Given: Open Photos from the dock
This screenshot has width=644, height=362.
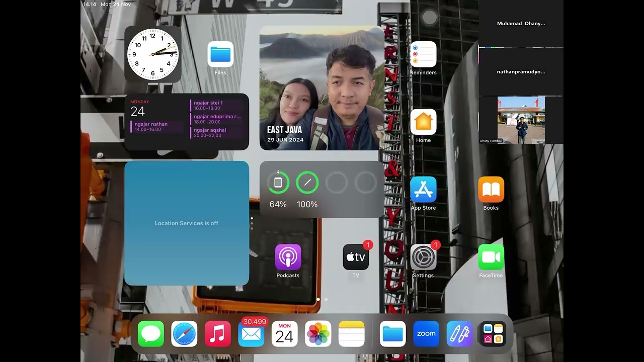Looking at the screenshot, I should (x=318, y=334).
